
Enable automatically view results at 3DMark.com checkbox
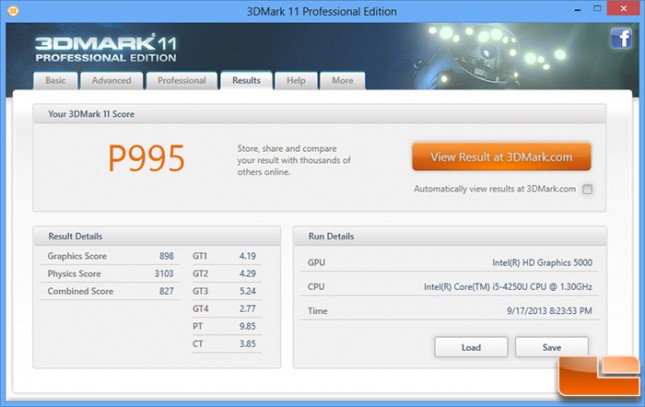[x=587, y=189]
